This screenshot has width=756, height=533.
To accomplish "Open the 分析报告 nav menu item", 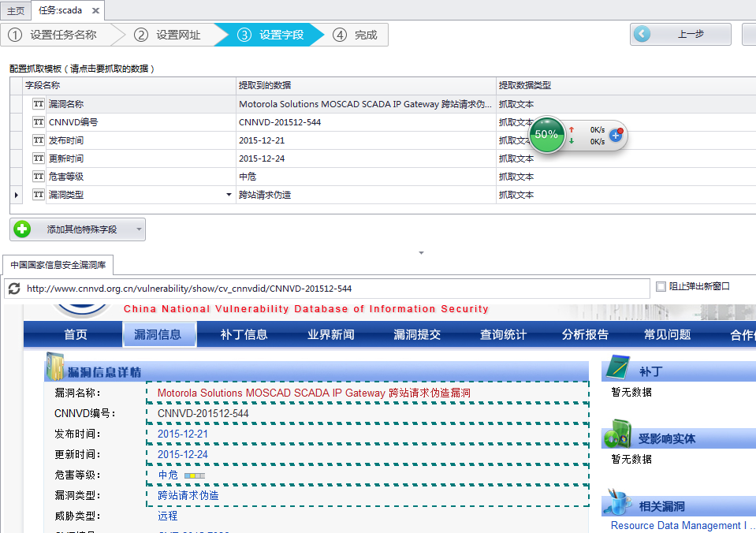I will (x=585, y=334).
